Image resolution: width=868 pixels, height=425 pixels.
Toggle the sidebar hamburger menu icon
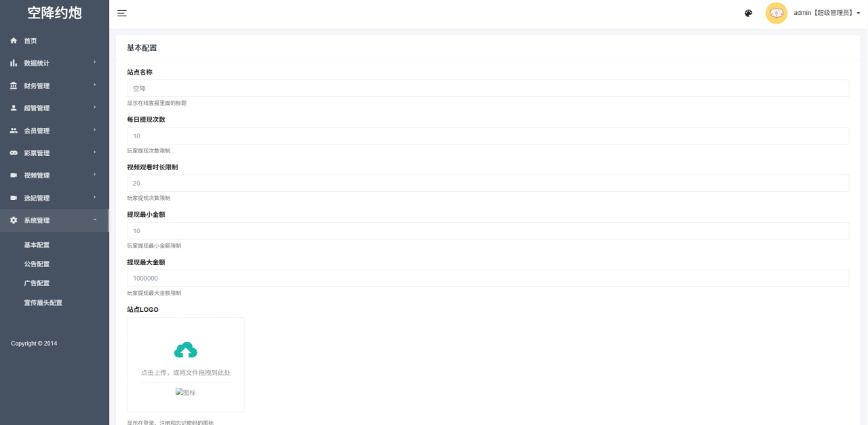[122, 13]
